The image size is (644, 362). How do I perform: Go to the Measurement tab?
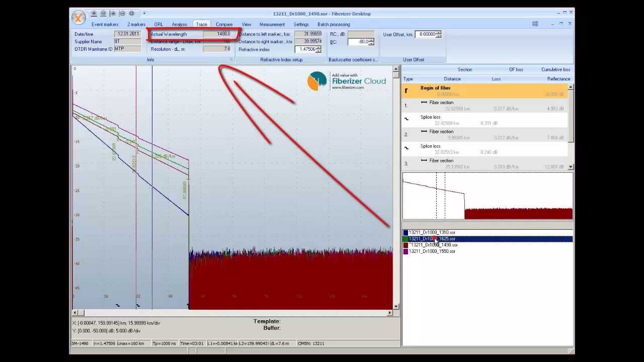pos(272,24)
